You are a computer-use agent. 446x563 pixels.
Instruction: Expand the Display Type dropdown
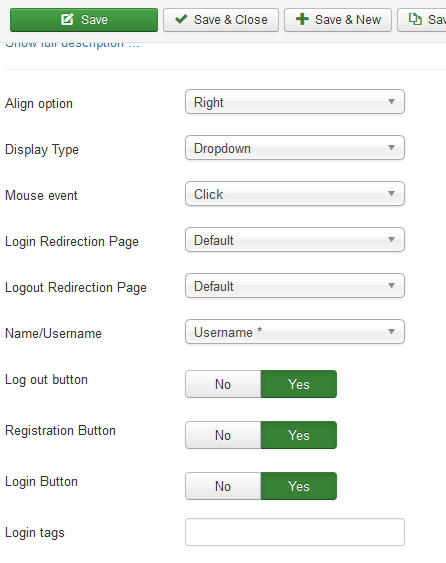pos(295,148)
